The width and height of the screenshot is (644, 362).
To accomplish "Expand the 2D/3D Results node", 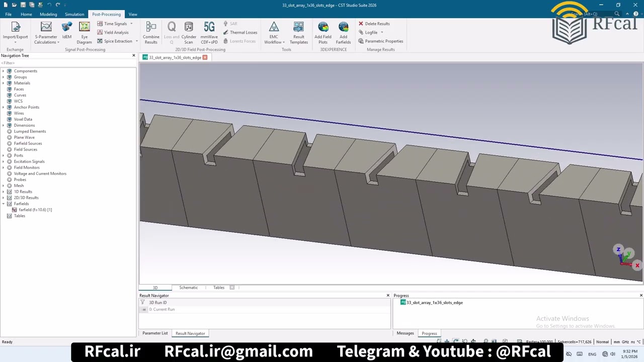I will [3, 198].
